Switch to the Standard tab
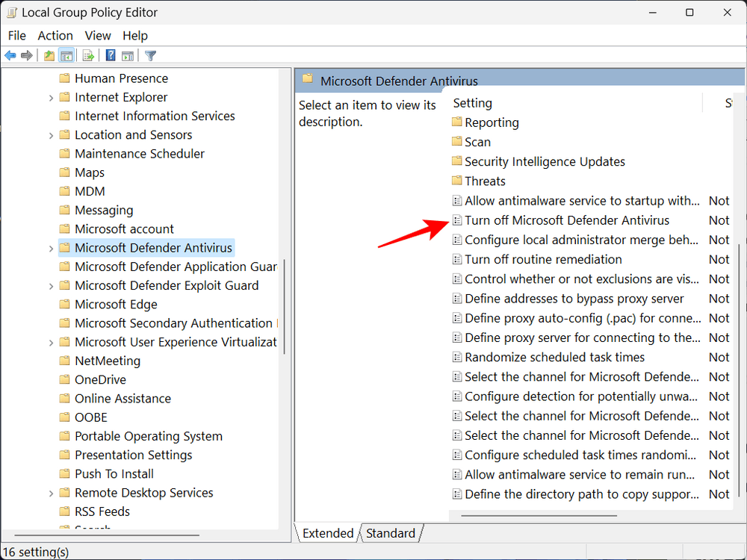 [390, 533]
